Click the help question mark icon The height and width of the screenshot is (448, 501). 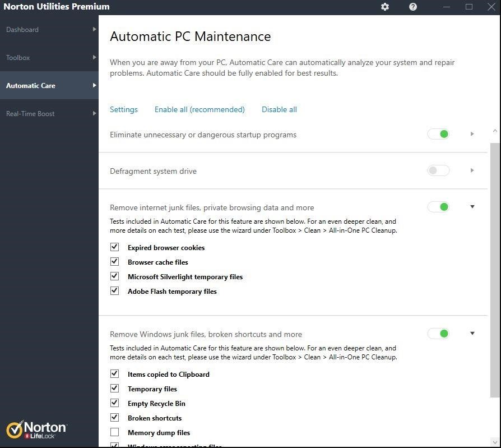click(x=412, y=7)
